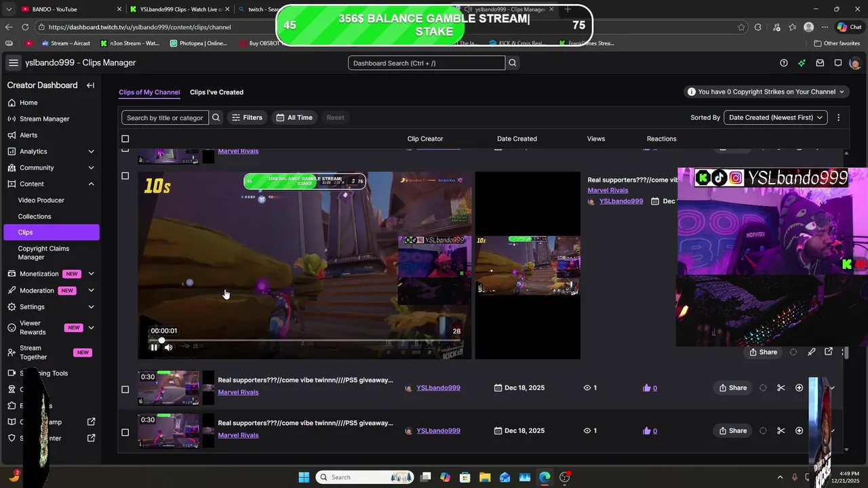Check the box on the bottom clip row

125,432
